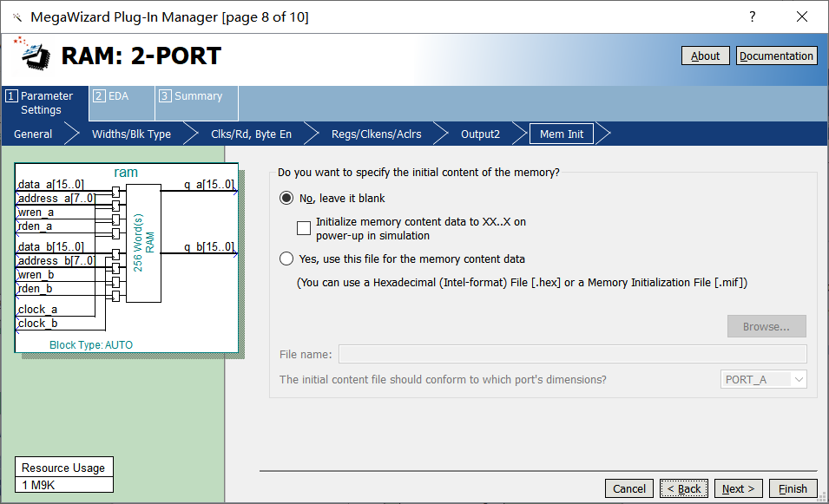This screenshot has width=829, height=504.
Task: Enable initialize memory to XX..X checkbox
Action: [304, 228]
